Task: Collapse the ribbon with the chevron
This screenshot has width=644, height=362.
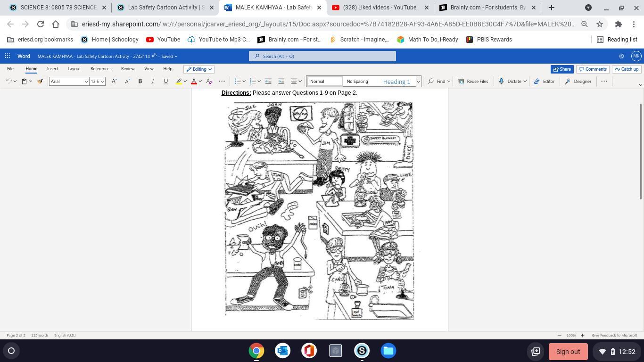Action: tap(640, 85)
